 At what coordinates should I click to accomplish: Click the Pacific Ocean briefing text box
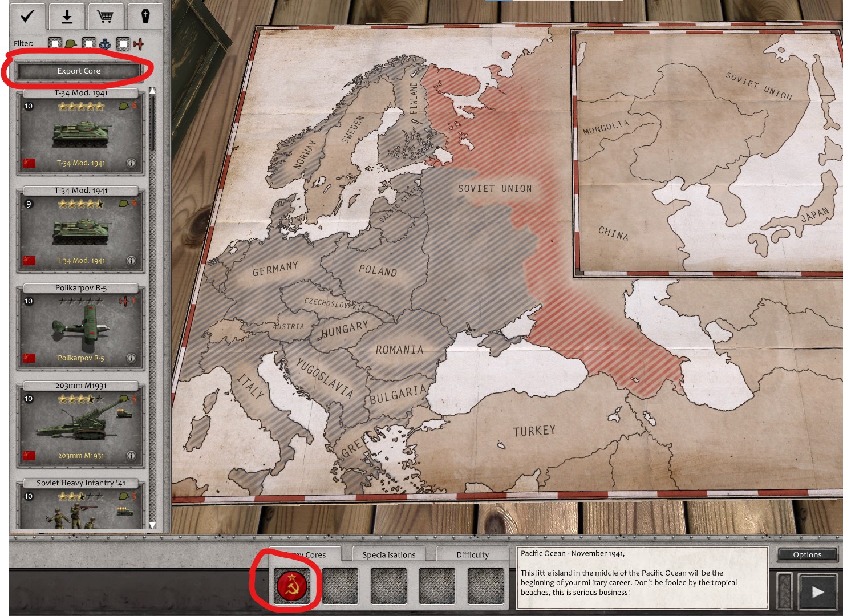coord(642,578)
